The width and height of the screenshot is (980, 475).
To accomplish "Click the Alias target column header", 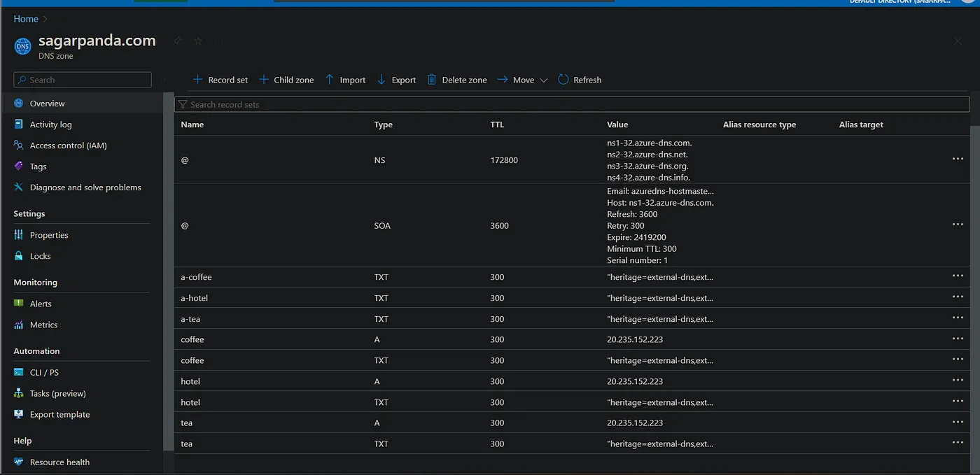I will (861, 125).
